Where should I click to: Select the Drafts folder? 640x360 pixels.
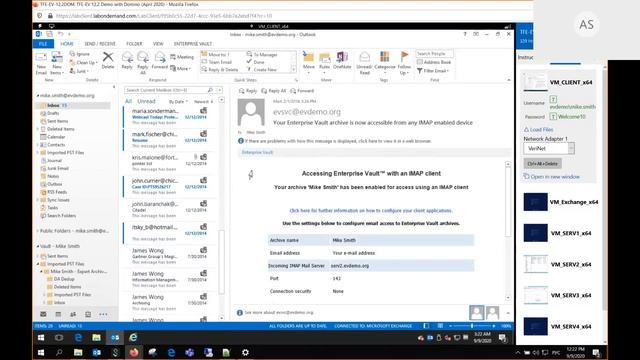[53, 113]
